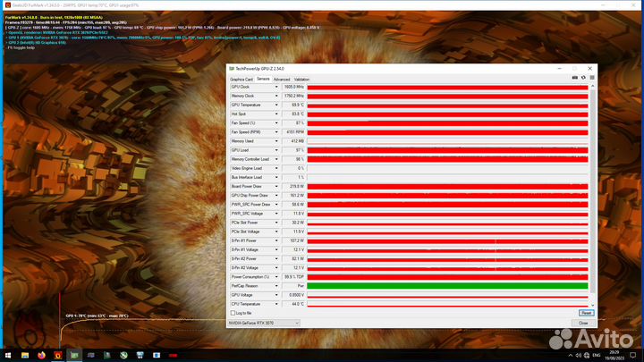The width and height of the screenshot is (644, 362).
Task: Open the Bus Interface Load dropdown
Action: coord(276,177)
